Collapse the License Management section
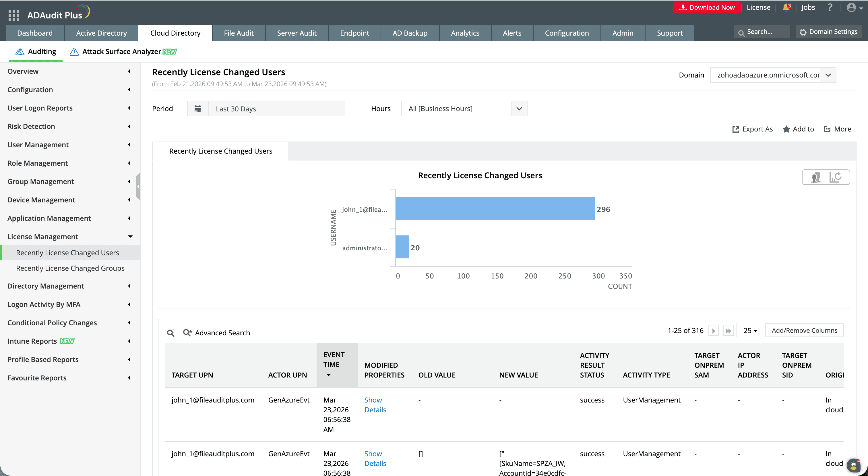 click(130, 236)
